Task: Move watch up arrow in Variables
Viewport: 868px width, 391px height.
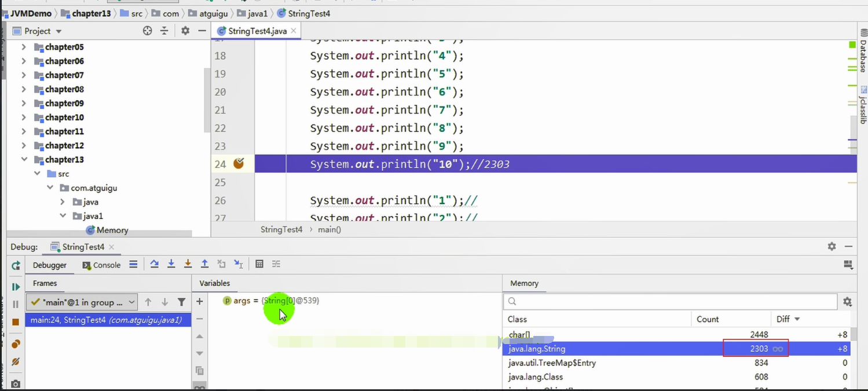Action: [x=200, y=337]
